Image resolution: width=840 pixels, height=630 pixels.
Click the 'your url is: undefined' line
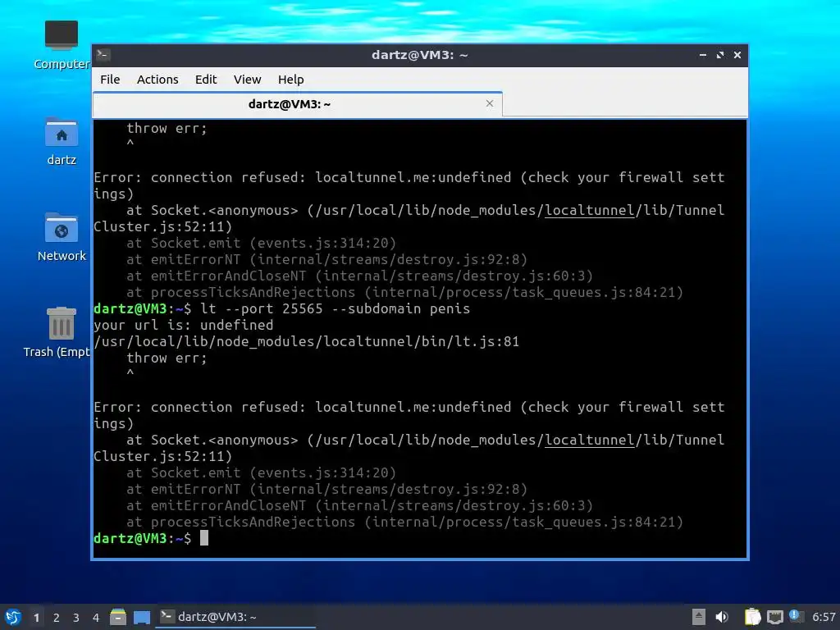click(x=183, y=325)
